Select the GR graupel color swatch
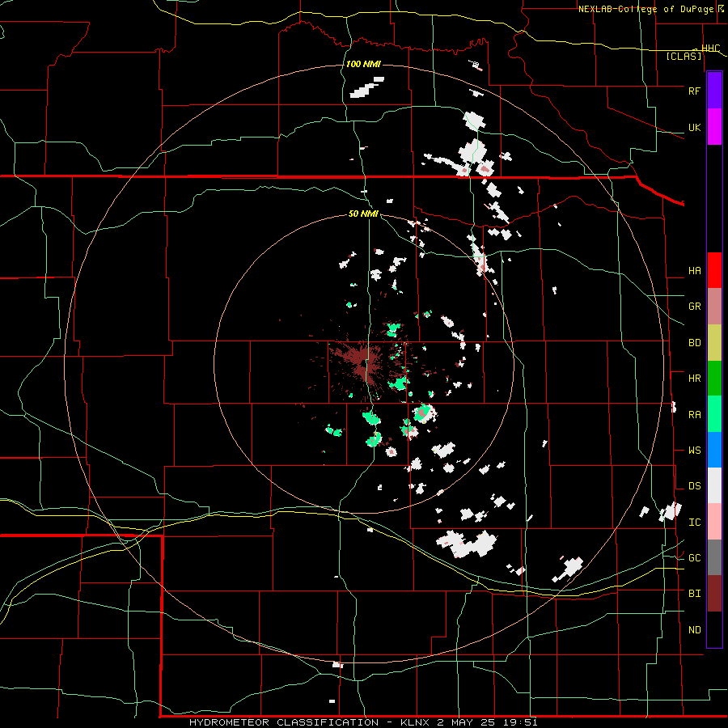Viewport: 728px width, 728px height. (x=714, y=307)
